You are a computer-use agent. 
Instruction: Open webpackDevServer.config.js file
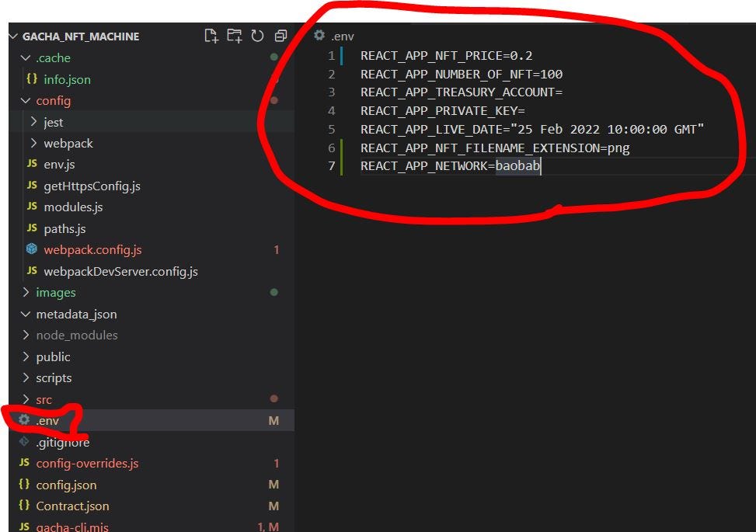(120, 272)
